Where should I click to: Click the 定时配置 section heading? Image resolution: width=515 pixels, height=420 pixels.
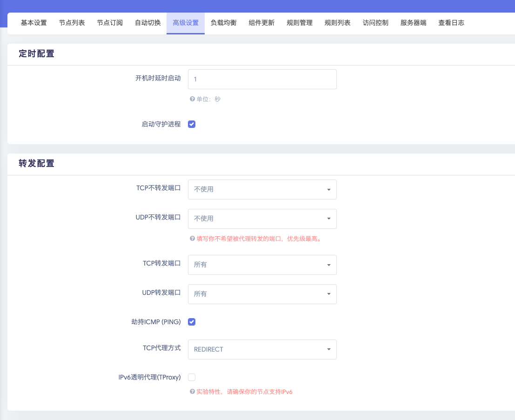click(x=36, y=53)
